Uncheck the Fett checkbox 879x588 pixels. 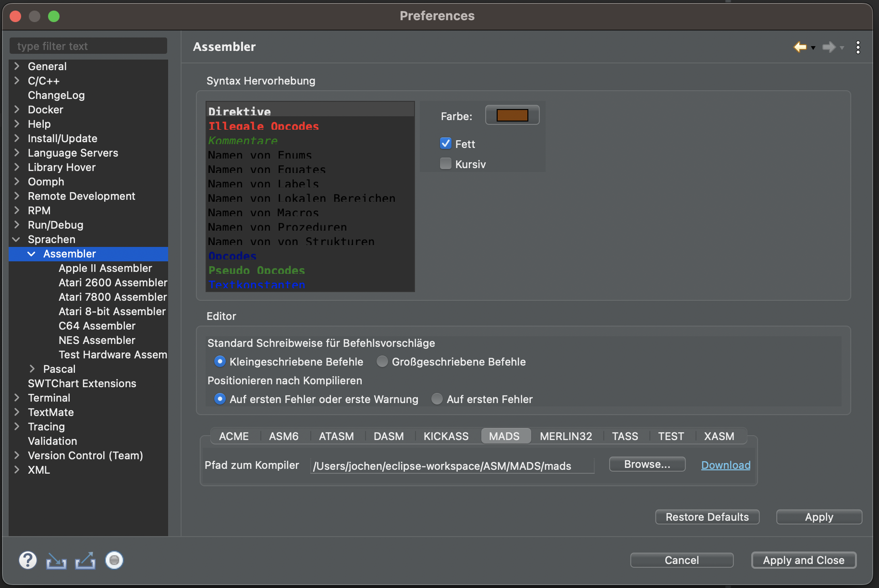point(446,144)
